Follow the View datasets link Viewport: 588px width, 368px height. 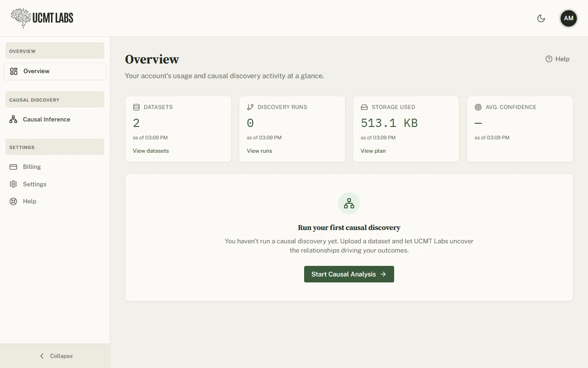pos(151,151)
